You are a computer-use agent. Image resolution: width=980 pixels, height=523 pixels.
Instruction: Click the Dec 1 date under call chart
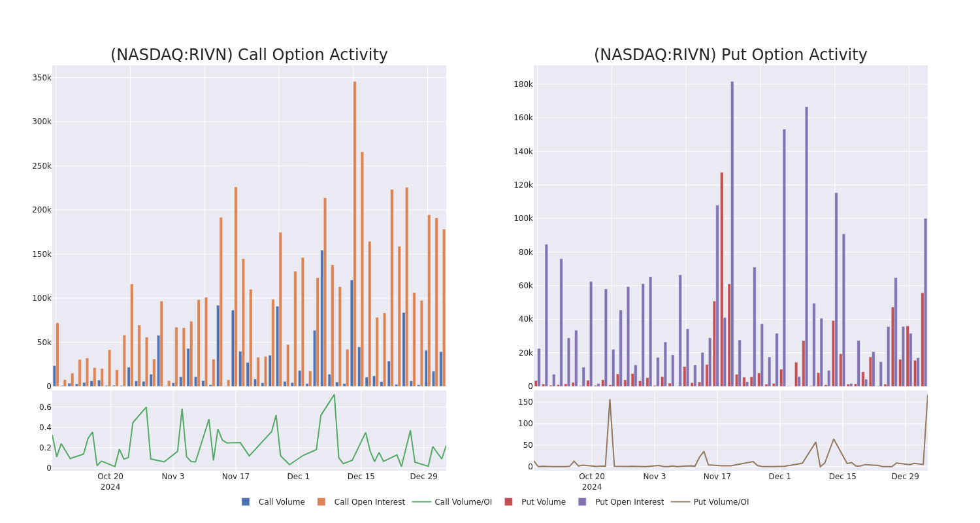click(299, 477)
